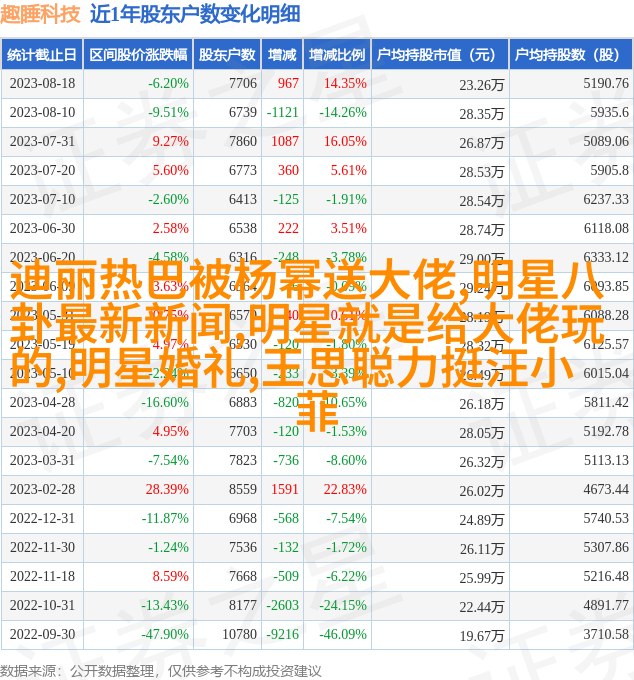Select the date cell 2023-08-18
The height and width of the screenshot is (680, 634).
click(42, 83)
